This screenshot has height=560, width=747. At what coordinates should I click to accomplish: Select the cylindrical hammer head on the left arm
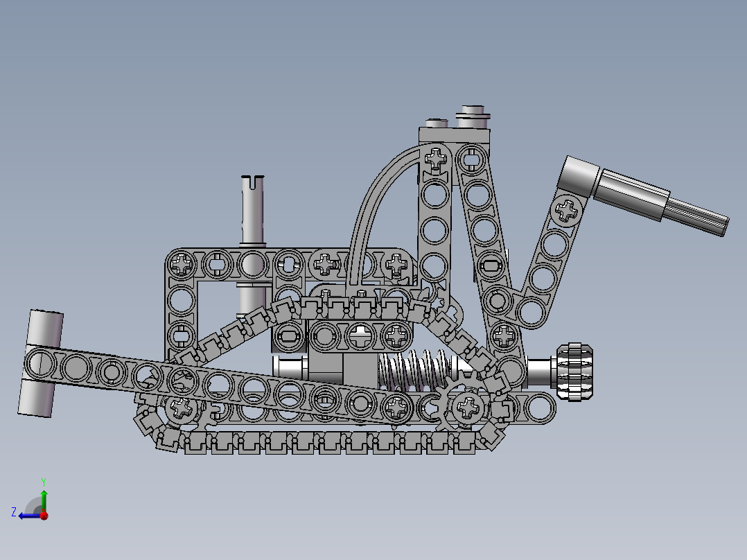(40, 364)
